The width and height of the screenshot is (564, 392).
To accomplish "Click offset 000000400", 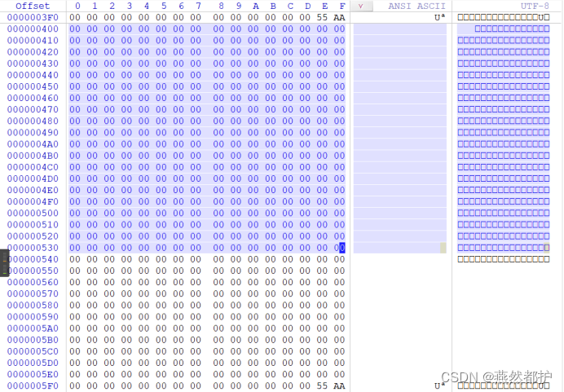I will point(33,29).
